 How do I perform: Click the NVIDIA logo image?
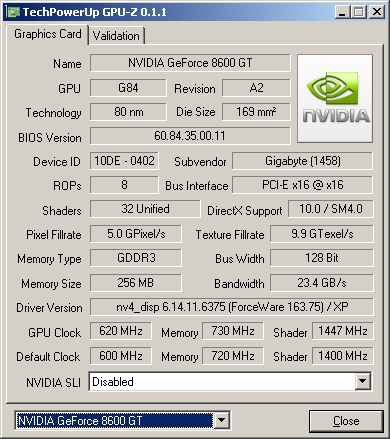coord(335,99)
